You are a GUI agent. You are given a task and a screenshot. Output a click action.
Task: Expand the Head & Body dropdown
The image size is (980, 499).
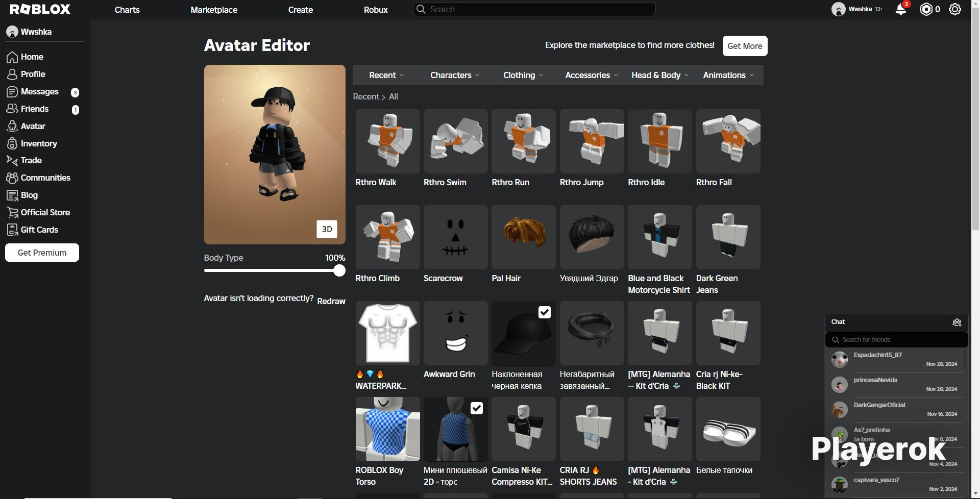[660, 75]
